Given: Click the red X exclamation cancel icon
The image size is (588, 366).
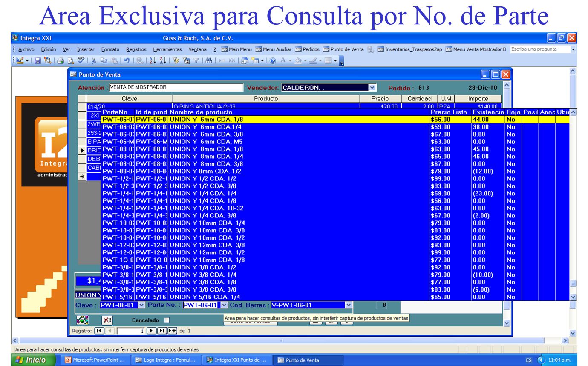Looking at the screenshot, I should [x=108, y=320].
